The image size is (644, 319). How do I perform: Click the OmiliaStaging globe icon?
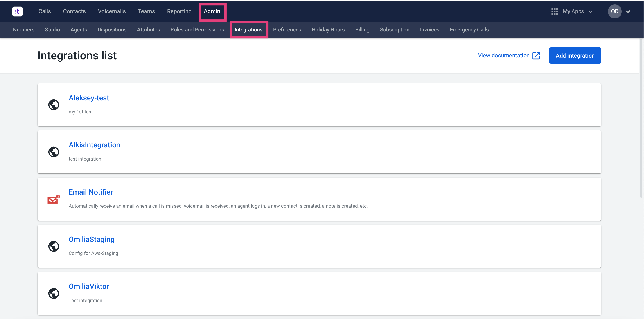(x=54, y=246)
